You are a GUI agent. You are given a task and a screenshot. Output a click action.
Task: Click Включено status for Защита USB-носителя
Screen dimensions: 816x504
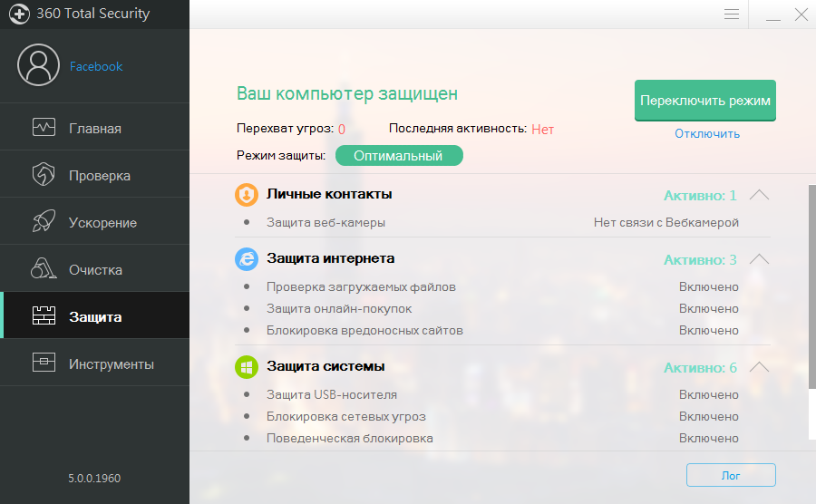point(709,395)
